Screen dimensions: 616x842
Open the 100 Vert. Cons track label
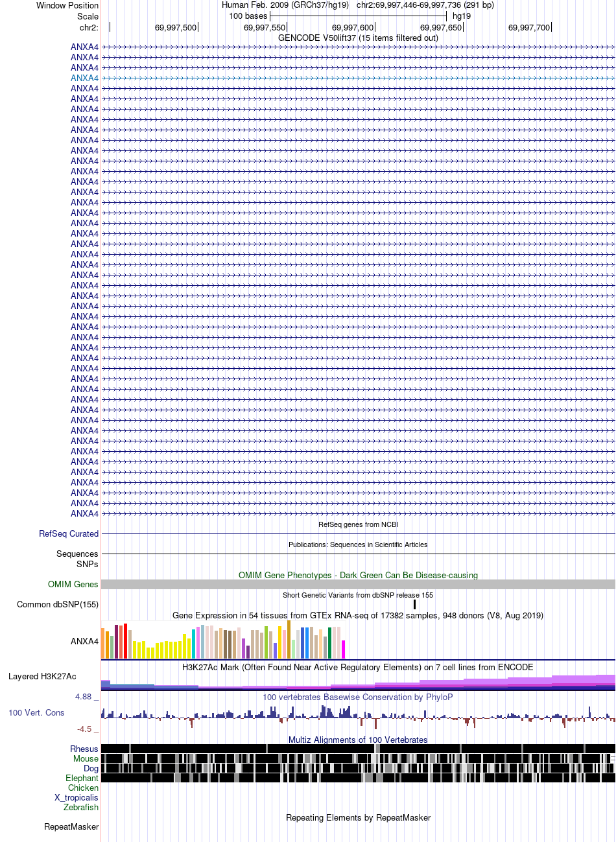[x=36, y=713]
